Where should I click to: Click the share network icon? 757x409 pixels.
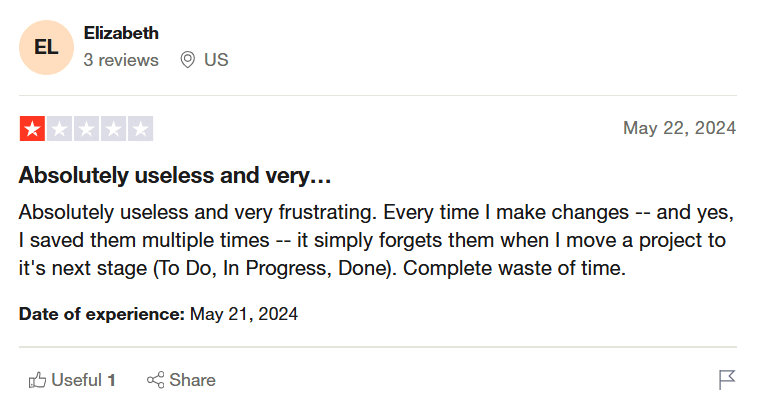155,380
